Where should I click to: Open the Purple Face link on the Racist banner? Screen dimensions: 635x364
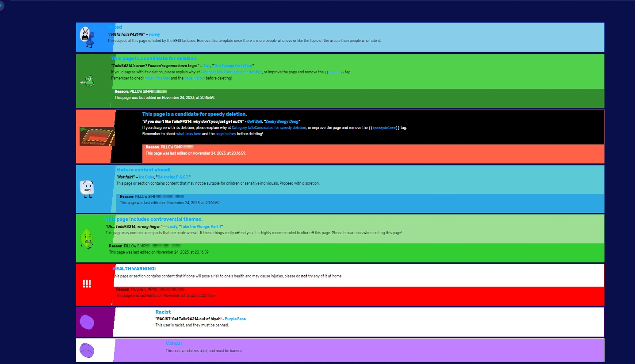pyautogui.click(x=235, y=318)
